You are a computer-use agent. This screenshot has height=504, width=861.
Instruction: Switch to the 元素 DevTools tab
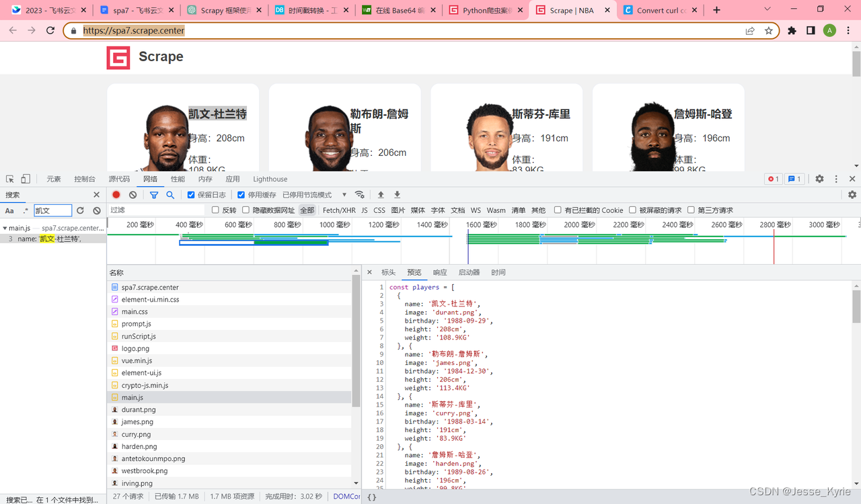click(x=54, y=179)
